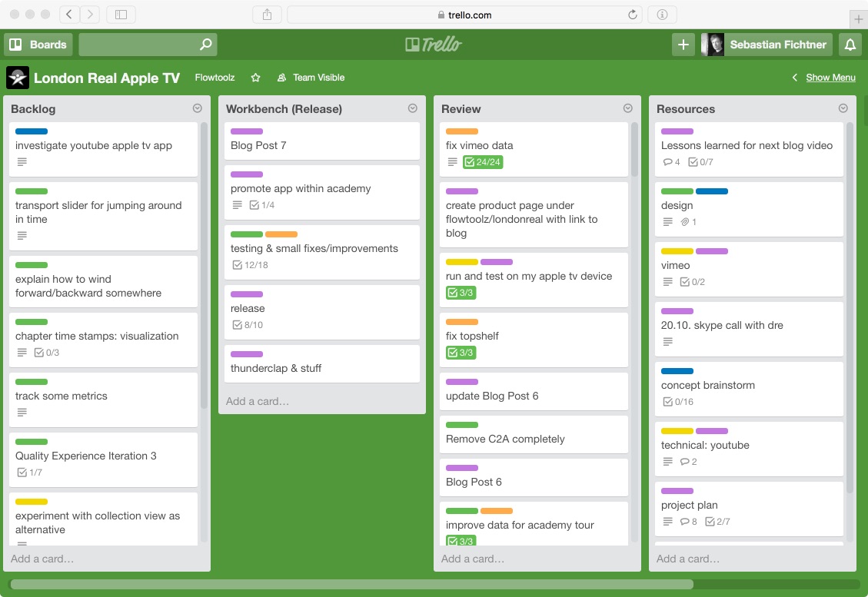868x597 pixels.
Task: Open the Boards menu button
Action: click(38, 45)
